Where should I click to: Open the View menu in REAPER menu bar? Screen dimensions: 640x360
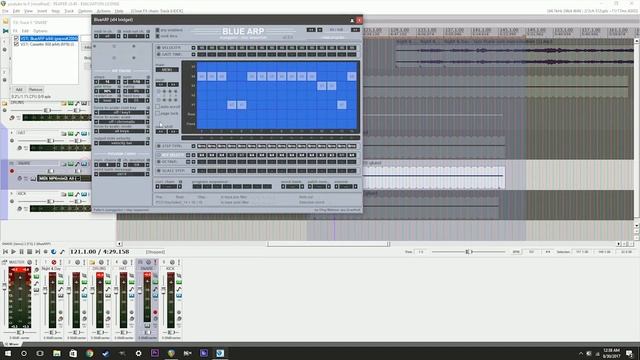pos(28,11)
